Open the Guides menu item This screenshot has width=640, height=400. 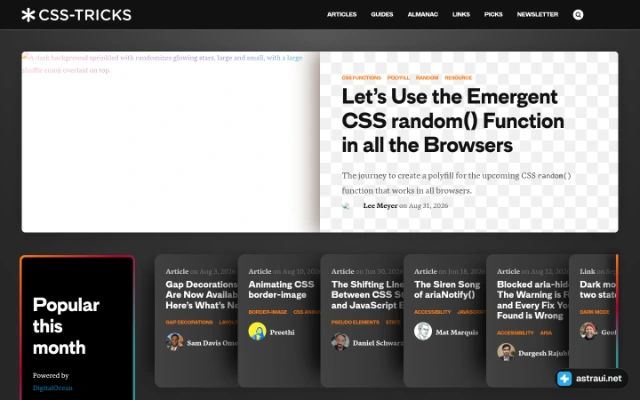click(x=382, y=14)
